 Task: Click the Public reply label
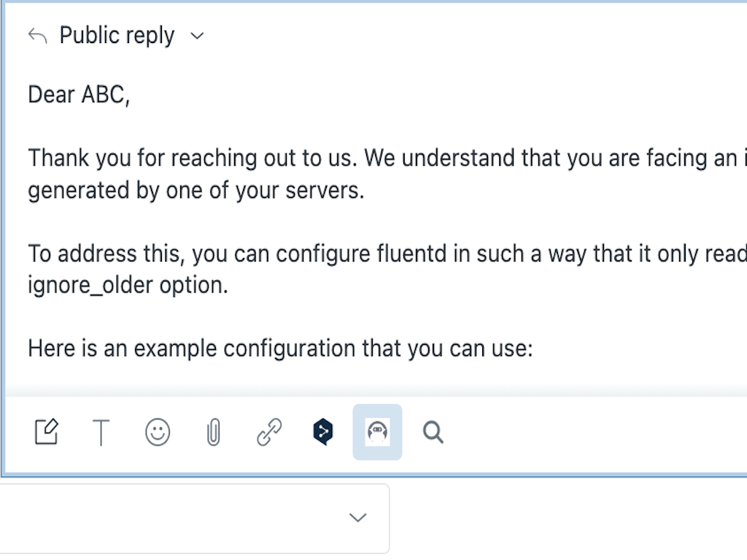[x=117, y=36]
